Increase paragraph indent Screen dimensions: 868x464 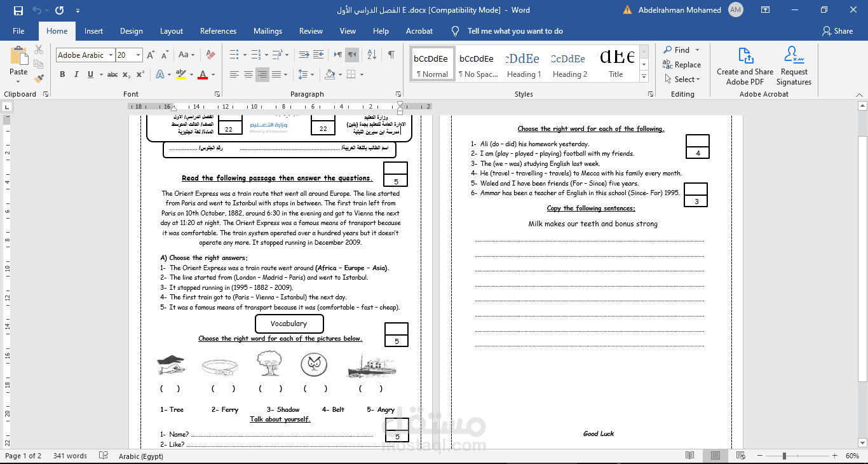point(318,55)
